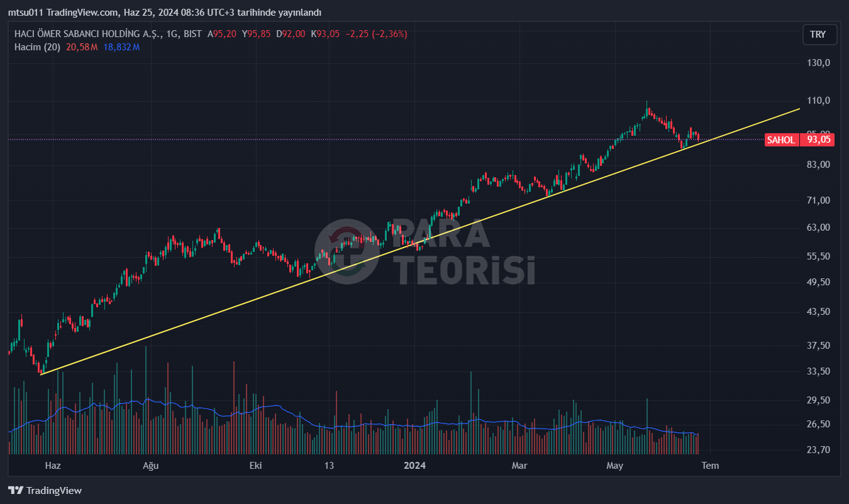
Task: Click the SAHOL price label tag
Action: (781, 140)
